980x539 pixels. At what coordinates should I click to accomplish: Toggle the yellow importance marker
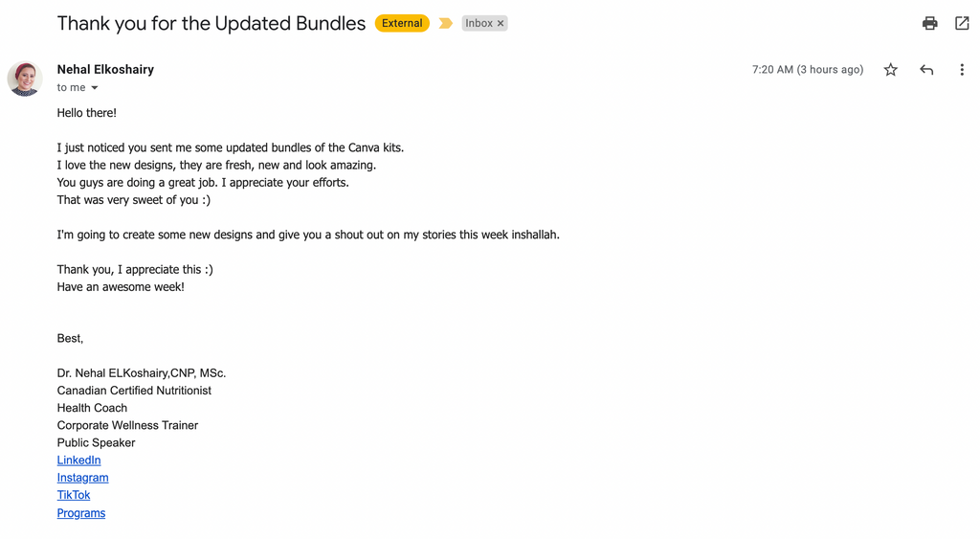coord(446,23)
